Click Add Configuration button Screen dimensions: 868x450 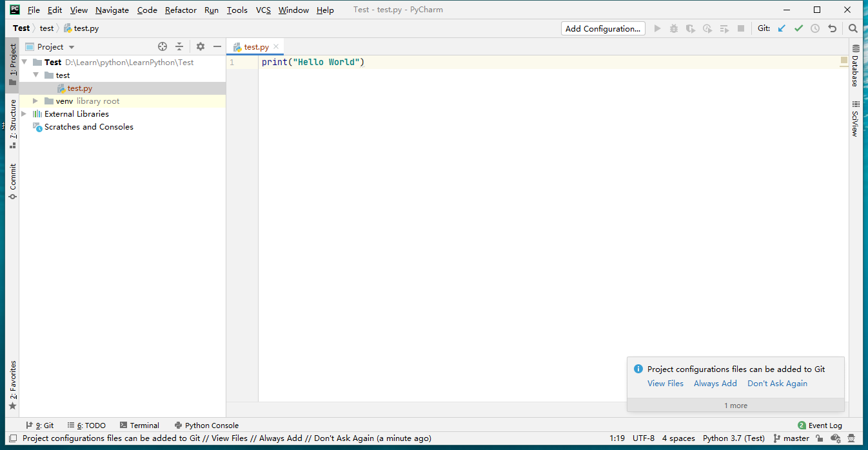click(x=603, y=28)
